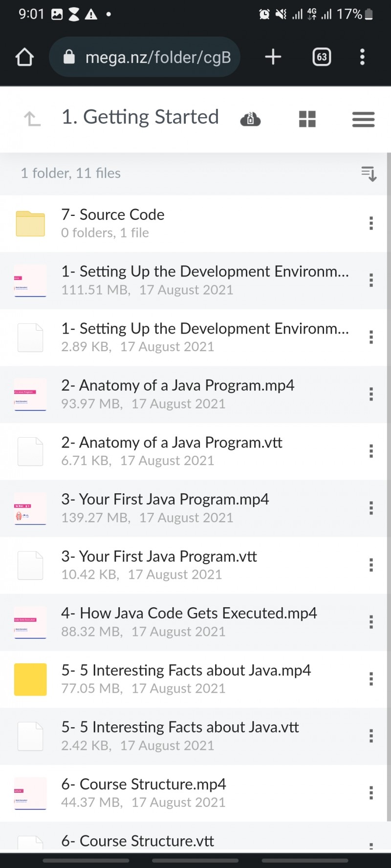Image resolution: width=391 pixels, height=868 pixels.
Task: Tap yellow thumbnail of 5 Interesting Facts.mp4
Action: (30, 679)
